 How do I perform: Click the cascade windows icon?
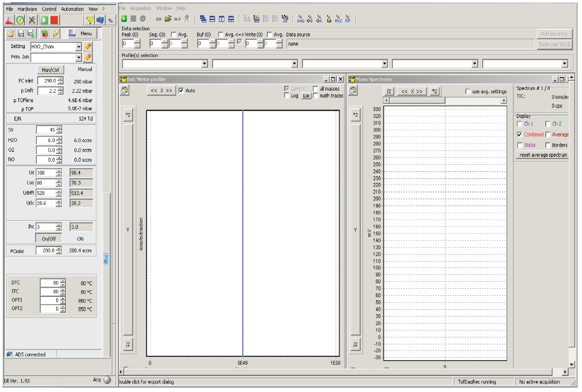coord(203,19)
